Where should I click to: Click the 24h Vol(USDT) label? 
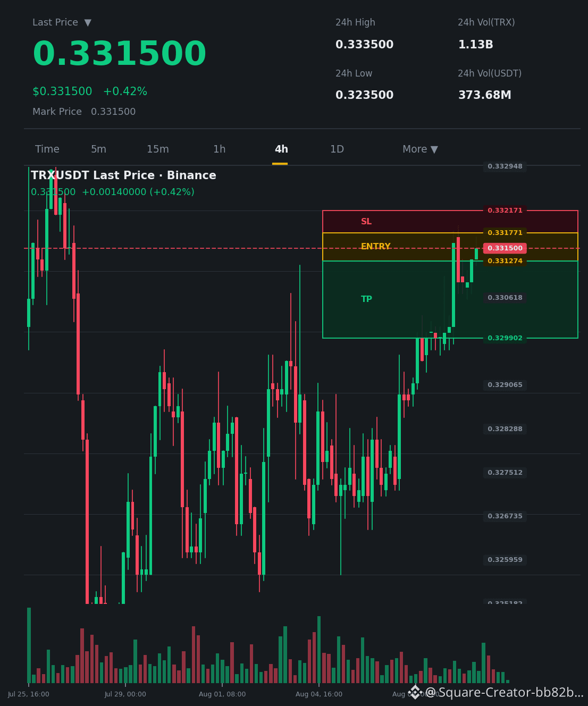tap(490, 74)
